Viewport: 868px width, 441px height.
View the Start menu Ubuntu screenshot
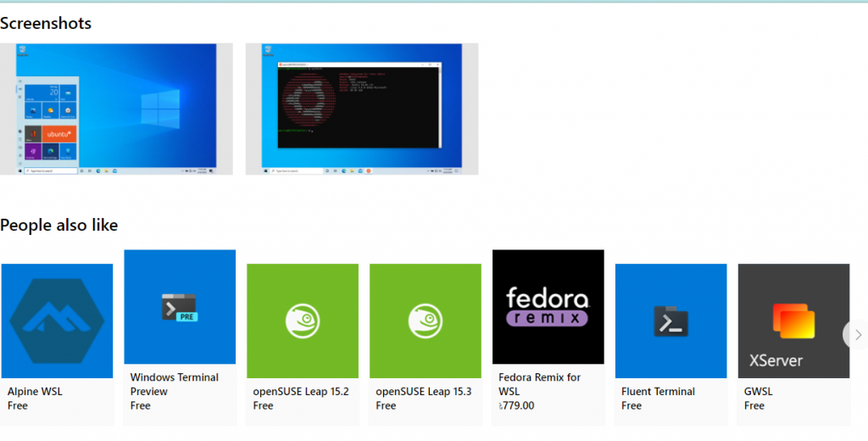point(116,109)
